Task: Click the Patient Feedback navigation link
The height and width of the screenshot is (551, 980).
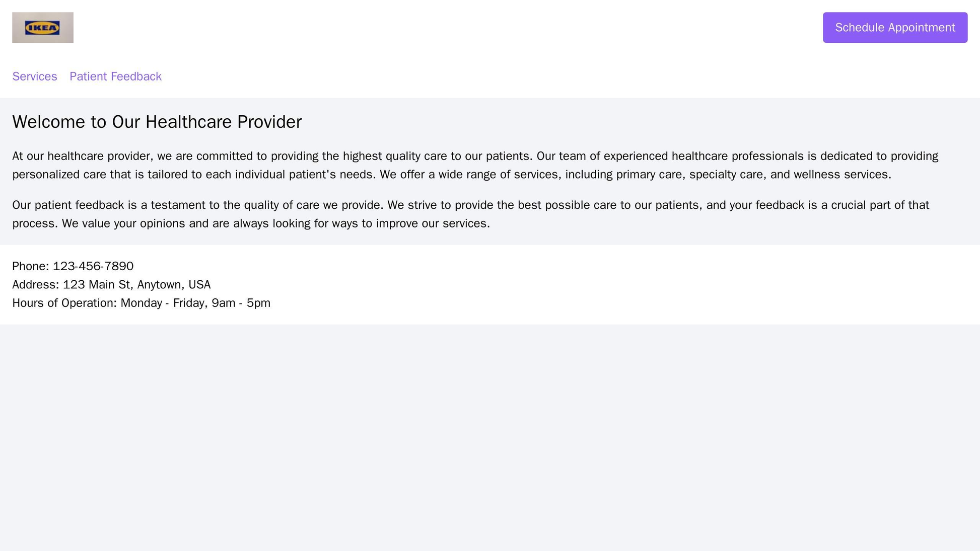Action: coord(116,75)
